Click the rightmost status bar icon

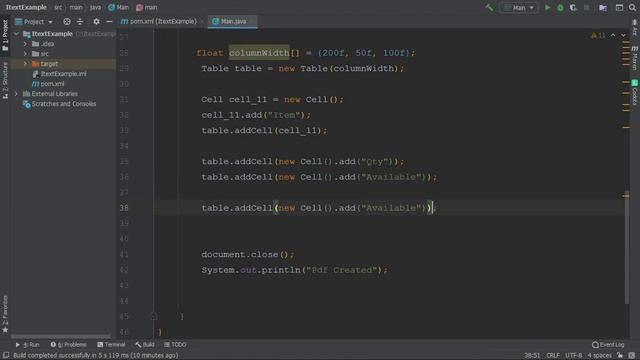632,356
